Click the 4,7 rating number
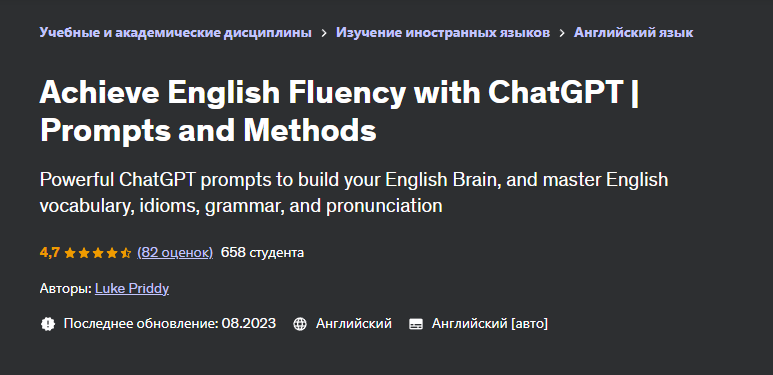This screenshot has width=773, height=375. pyautogui.click(x=49, y=253)
